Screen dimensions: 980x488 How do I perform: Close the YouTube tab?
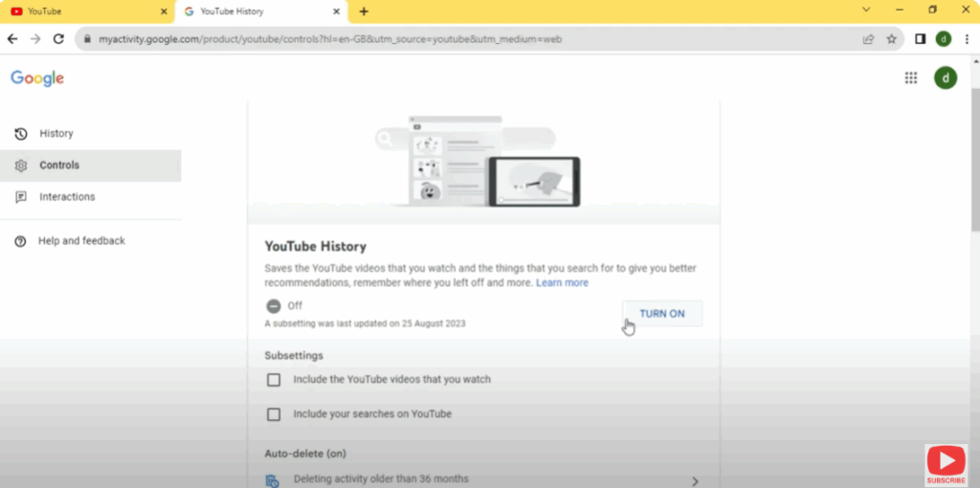pyautogui.click(x=164, y=11)
